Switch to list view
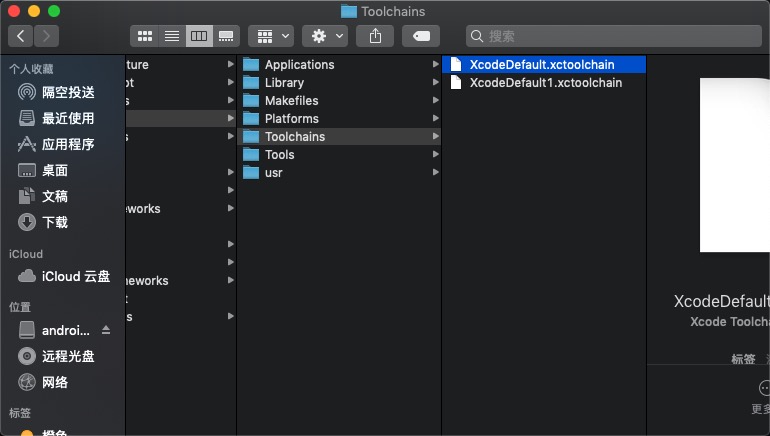This screenshot has height=436, width=770. point(172,36)
